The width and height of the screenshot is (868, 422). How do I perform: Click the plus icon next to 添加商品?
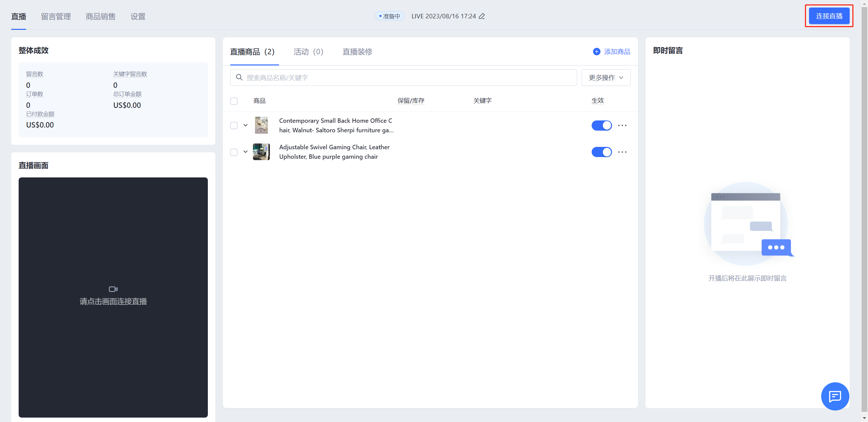pyautogui.click(x=596, y=52)
